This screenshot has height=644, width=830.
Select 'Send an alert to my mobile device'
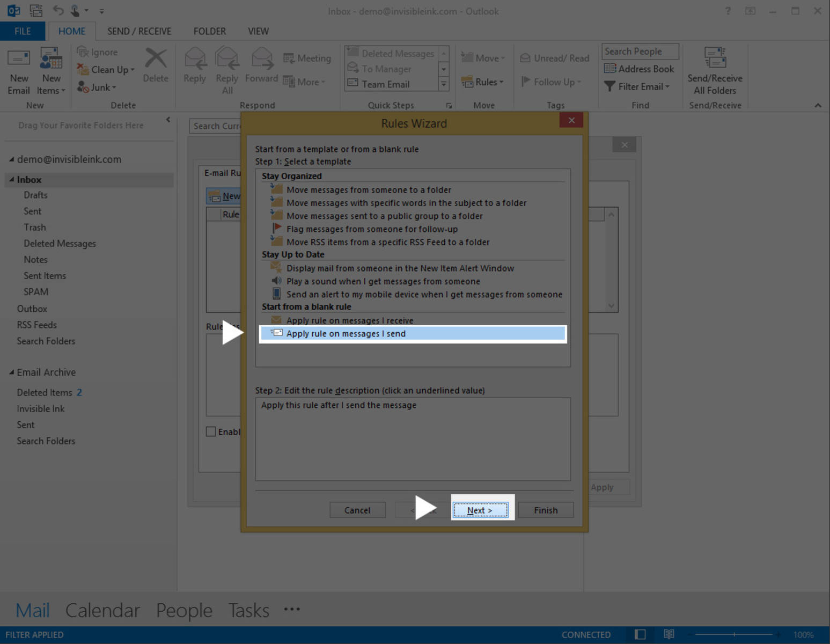tap(424, 295)
